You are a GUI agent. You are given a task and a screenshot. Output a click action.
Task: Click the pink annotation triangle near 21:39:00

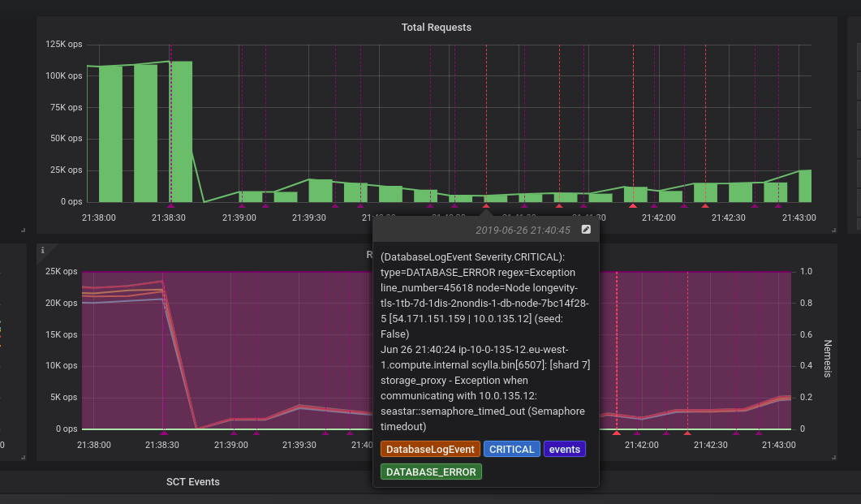point(241,206)
